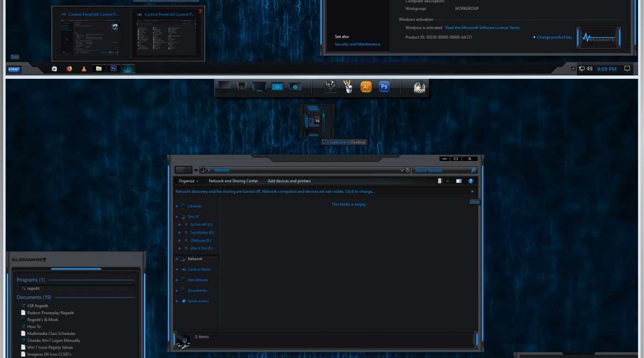Click the first blue folder icon in the dock
This screenshot has width=644, height=358.
pyautogui.click(x=277, y=86)
